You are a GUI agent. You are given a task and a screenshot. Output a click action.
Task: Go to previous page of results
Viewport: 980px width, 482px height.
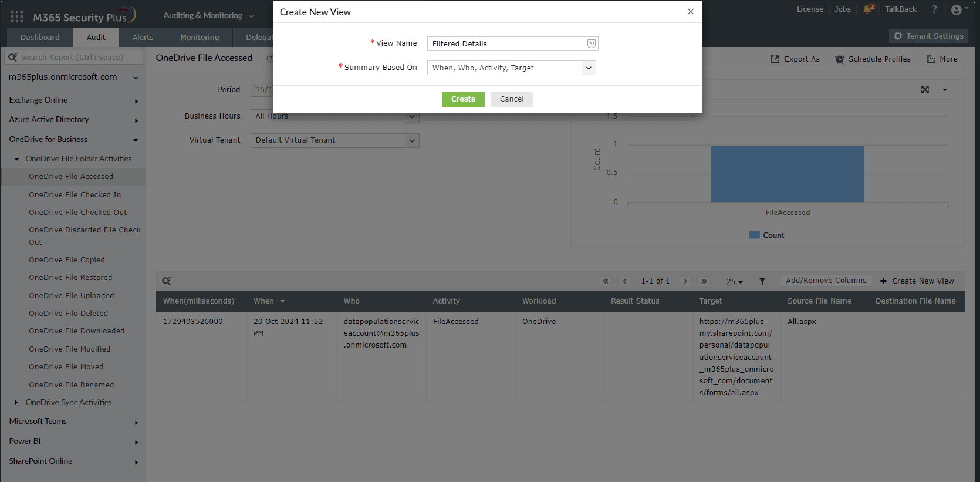[624, 281]
